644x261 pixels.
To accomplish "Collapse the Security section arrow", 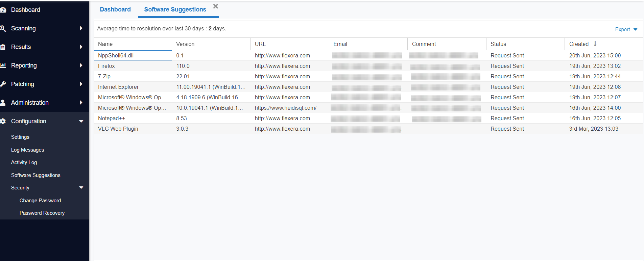I will (x=81, y=188).
